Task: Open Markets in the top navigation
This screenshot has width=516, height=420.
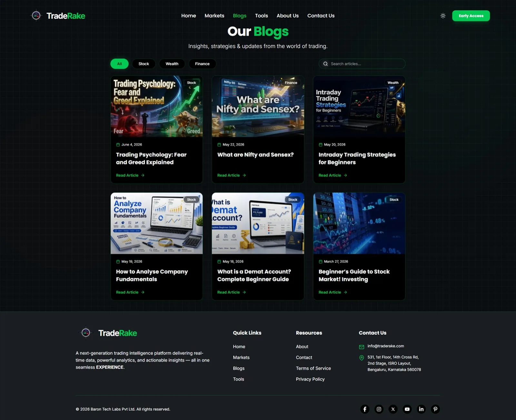Action: (x=214, y=16)
